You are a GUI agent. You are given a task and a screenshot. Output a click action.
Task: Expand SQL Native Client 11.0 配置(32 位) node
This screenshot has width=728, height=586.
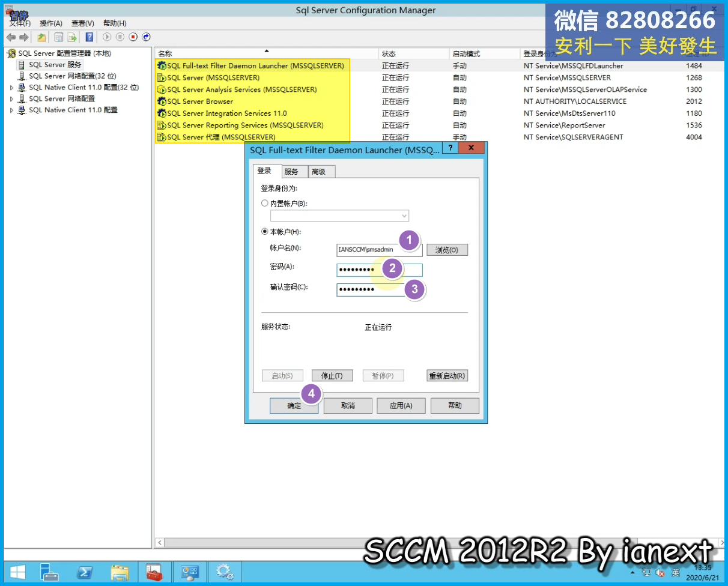[x=11, y=88]
